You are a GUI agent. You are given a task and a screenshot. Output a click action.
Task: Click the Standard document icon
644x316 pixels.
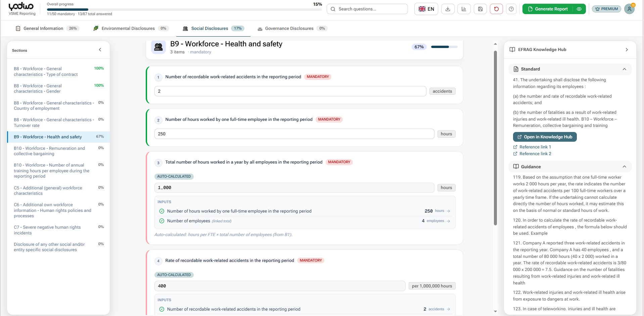click(516, 69)
